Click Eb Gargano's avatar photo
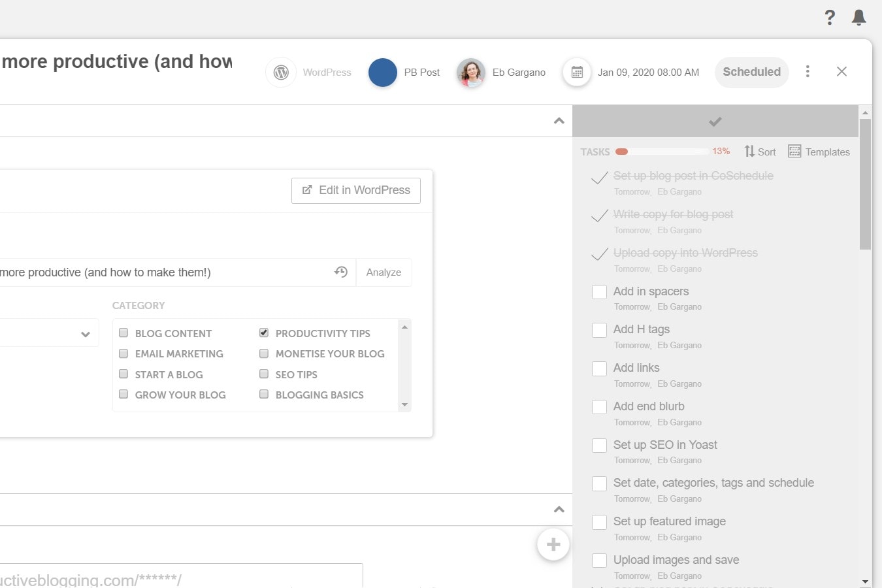This screenshot has height=588, width=882. pos(471,73)
